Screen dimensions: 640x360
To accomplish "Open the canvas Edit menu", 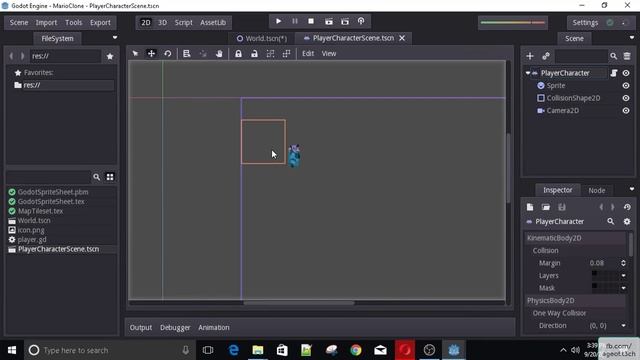I will point(308,53).
